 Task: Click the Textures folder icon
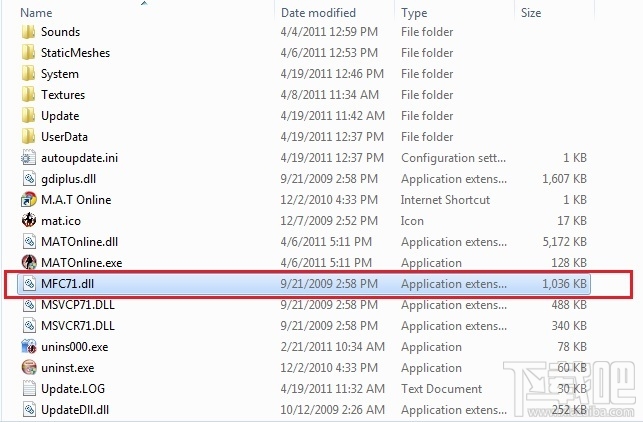[28, 95]
